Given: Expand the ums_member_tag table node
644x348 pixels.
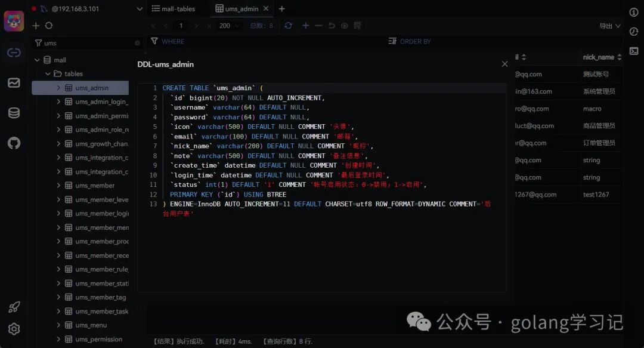Looking at the screenshot, I should pos(58,297).
